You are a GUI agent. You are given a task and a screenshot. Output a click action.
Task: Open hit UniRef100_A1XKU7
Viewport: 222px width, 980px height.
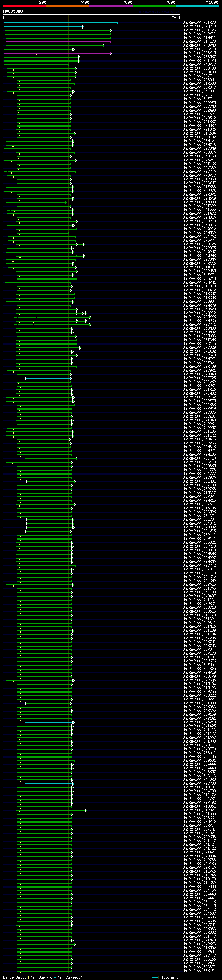pos(199,294)
